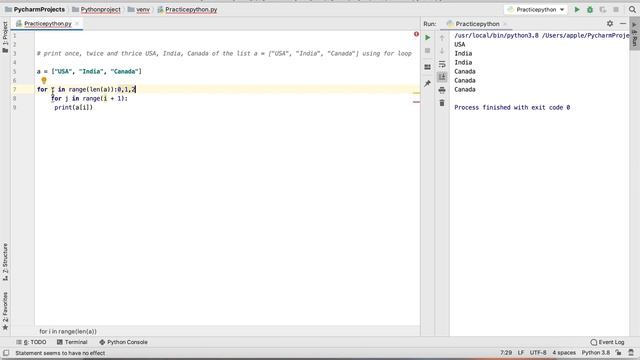
Task: Open the Practicepython run configuration dropdown
Action: pyautogui.click(x=536, y=9)
